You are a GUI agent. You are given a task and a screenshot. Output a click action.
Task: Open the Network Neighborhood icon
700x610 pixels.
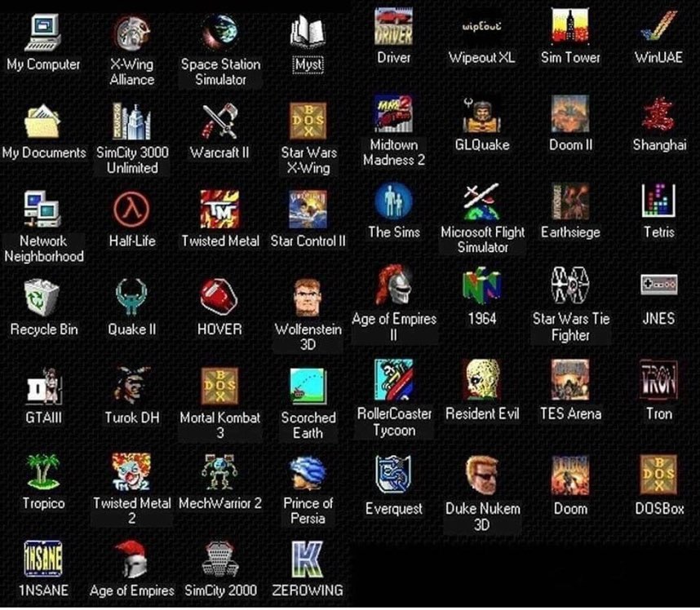43,209
